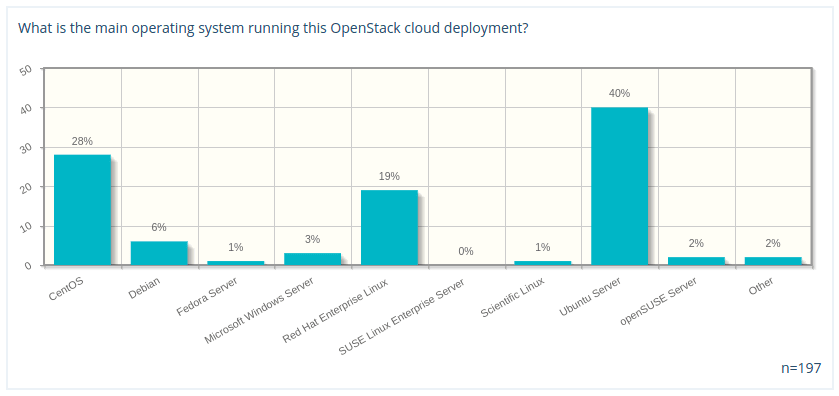The image size is (839, 396).
Task: Click the 6% value label
Action: click(x=159, y=227)
